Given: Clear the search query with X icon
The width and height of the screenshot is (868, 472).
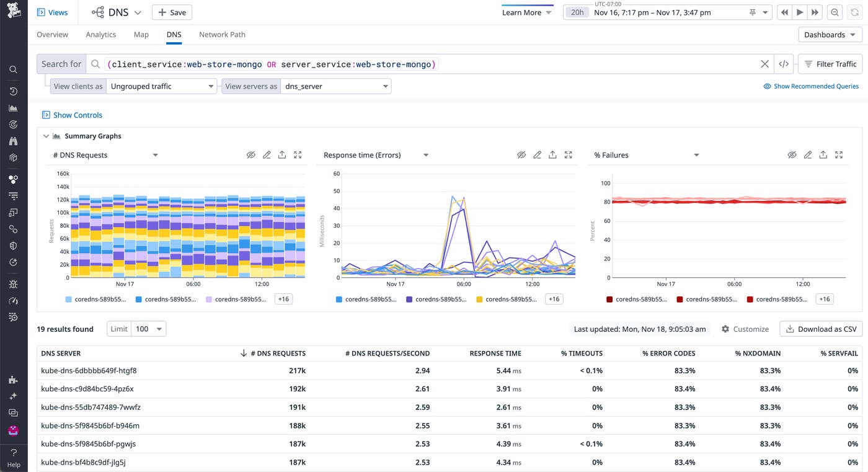Looking at the screenshot, I should (764, 64).
